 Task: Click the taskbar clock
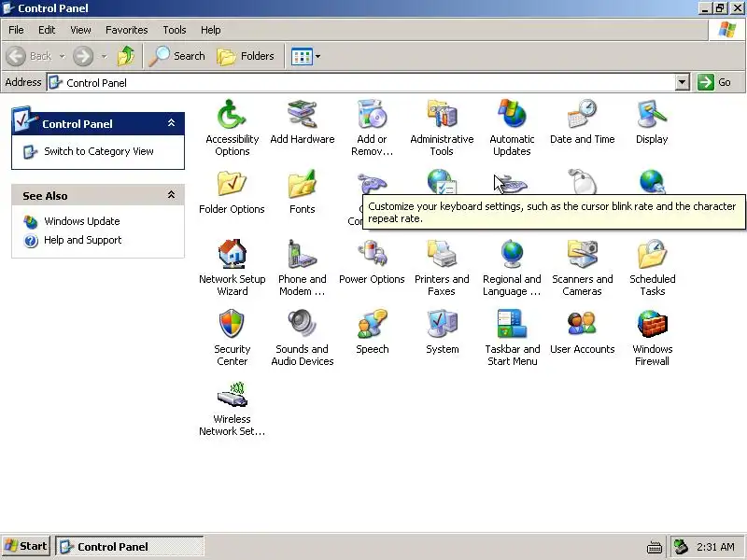715,547
